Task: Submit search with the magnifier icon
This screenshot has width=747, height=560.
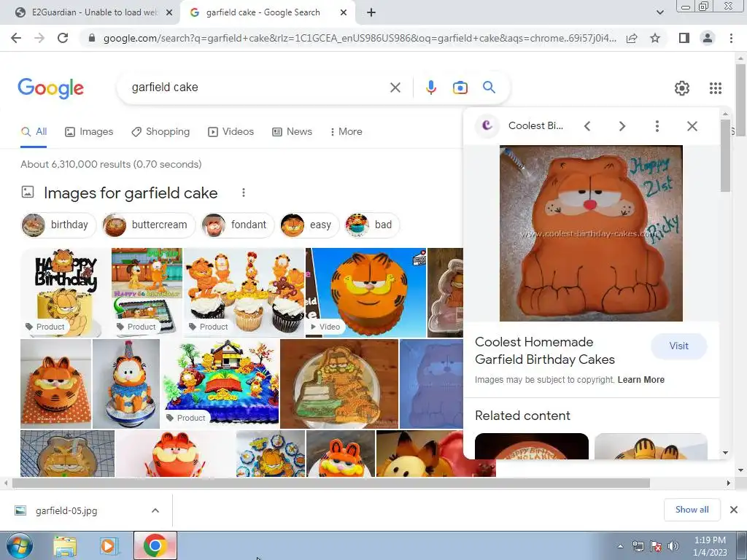Action: (x=489, y=87)
